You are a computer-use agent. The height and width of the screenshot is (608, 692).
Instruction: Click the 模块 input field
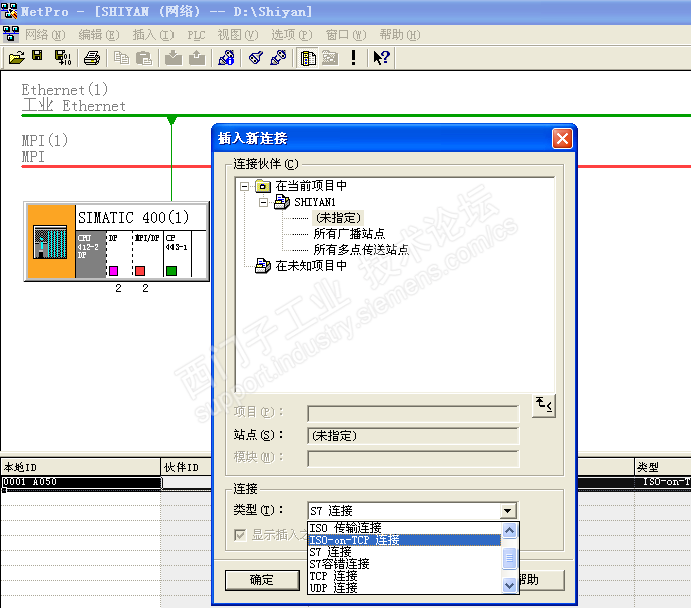tap(413, 458)
